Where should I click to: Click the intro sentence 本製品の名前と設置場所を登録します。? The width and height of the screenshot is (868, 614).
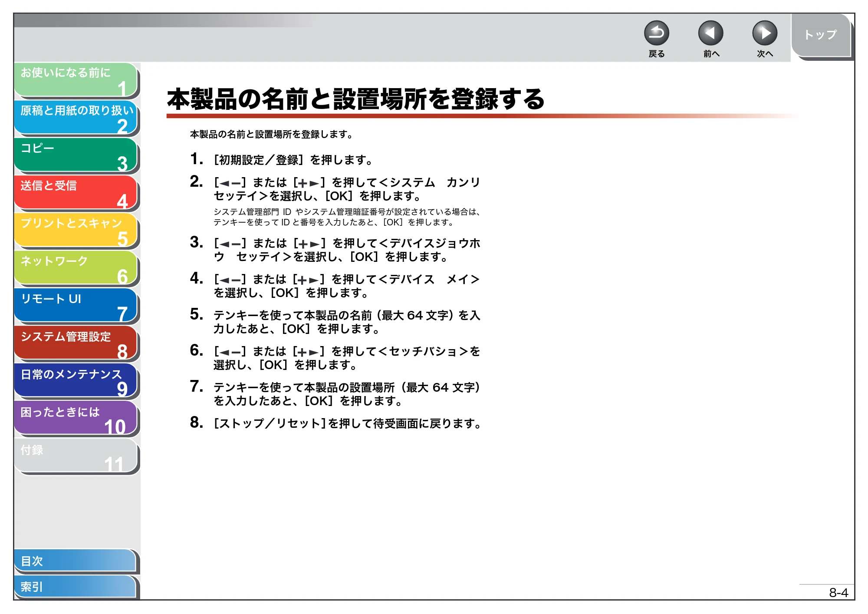click(272, 135)
